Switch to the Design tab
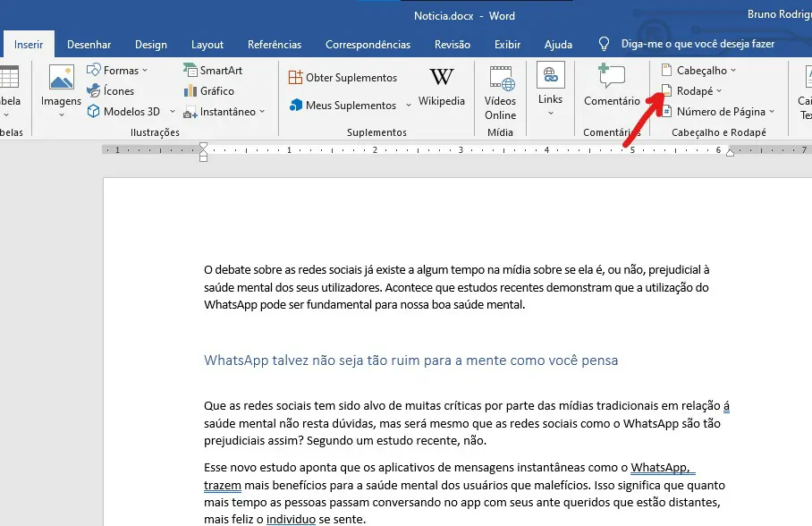This screenshot has height=526, width=812. click(151, 45)
